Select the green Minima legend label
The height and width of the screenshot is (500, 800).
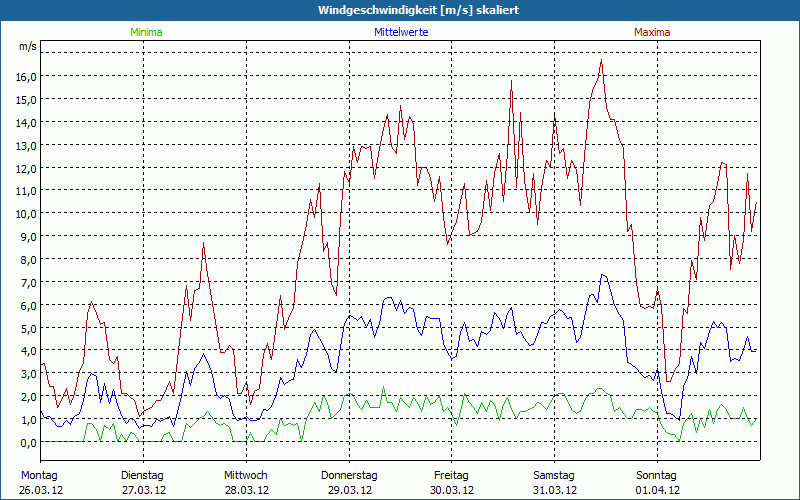coord(146,32)
